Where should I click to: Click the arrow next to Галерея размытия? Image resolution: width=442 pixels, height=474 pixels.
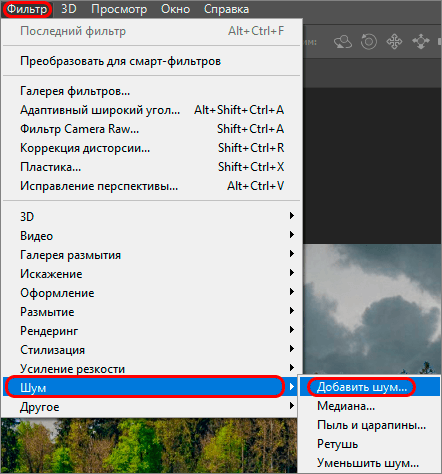(x=292, y=254)
